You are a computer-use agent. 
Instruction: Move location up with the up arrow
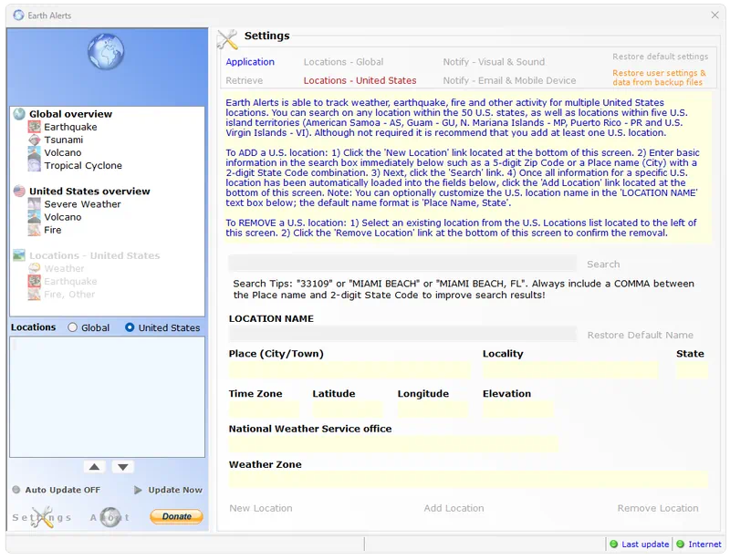94,467
